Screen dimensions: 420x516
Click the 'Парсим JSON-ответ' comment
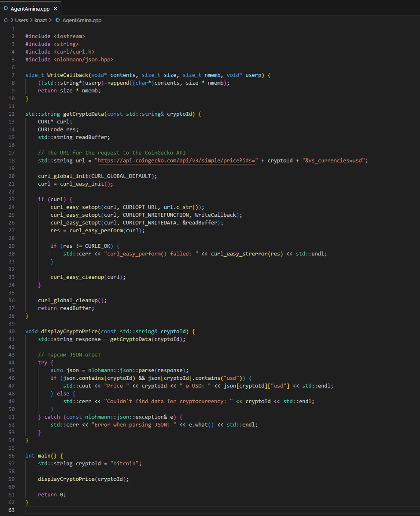coord(69,355)
